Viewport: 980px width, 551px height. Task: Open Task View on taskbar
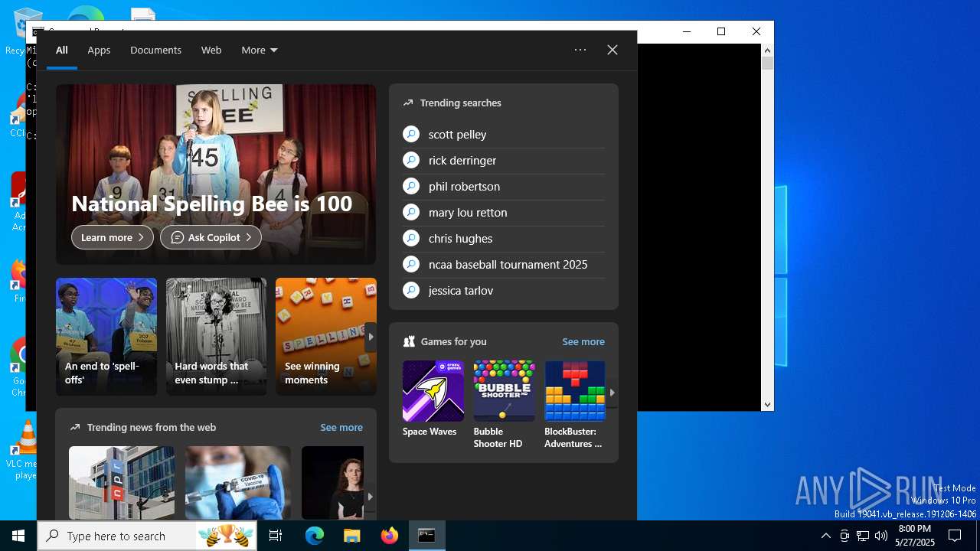tap(276, 536)
